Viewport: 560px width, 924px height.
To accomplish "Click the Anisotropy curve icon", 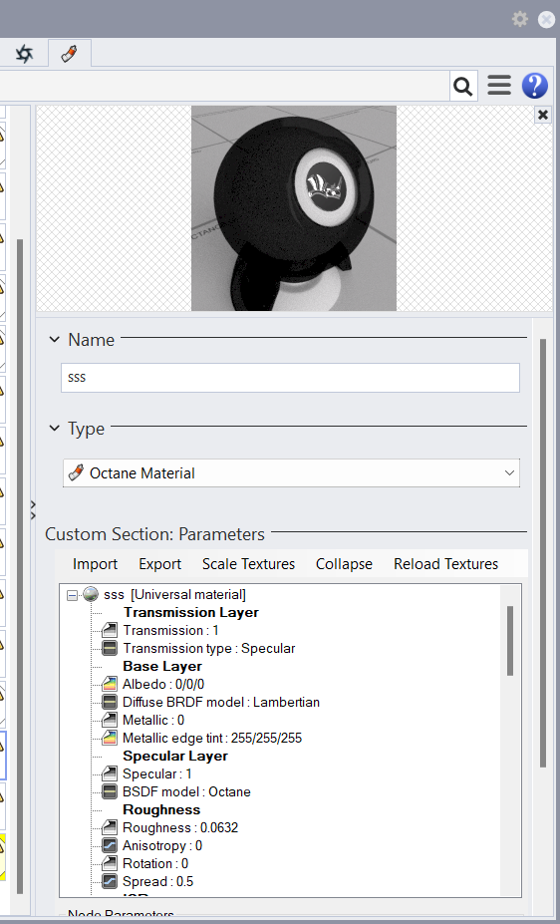I will click(x=110, y=845).
